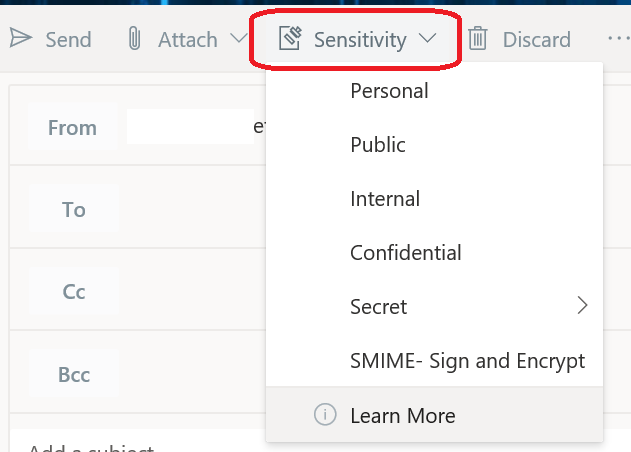The height and width of the screenshot is (452, 631).
Task: Choose the Public sensitivity option
Action: (378, 145)
